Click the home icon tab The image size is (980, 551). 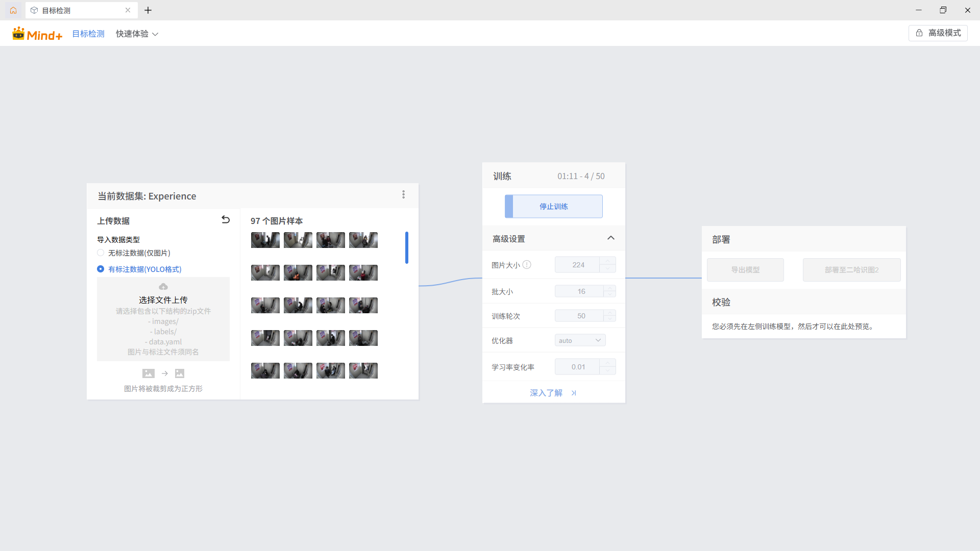(x=13, y=10)
